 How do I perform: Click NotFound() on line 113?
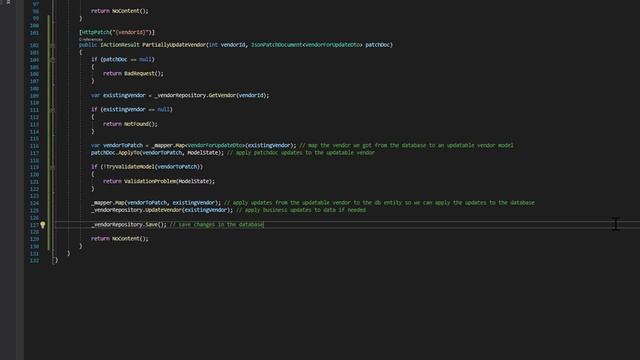tap(140, 124)
